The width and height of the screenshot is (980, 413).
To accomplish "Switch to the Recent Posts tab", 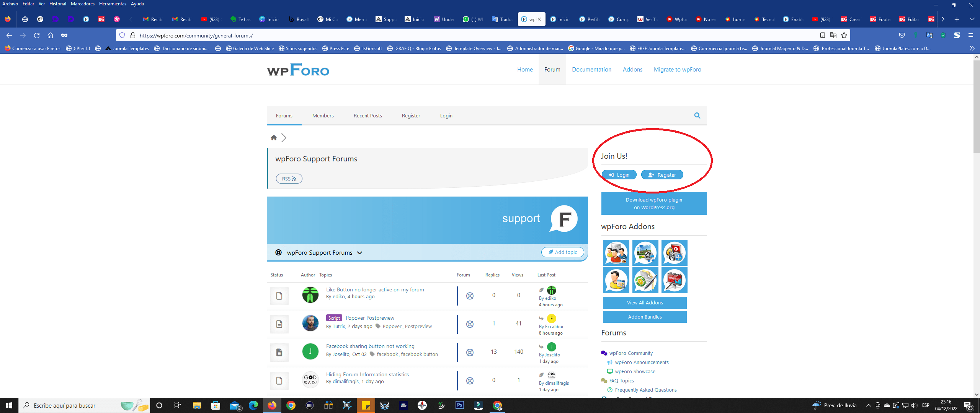I will point(367,115).
